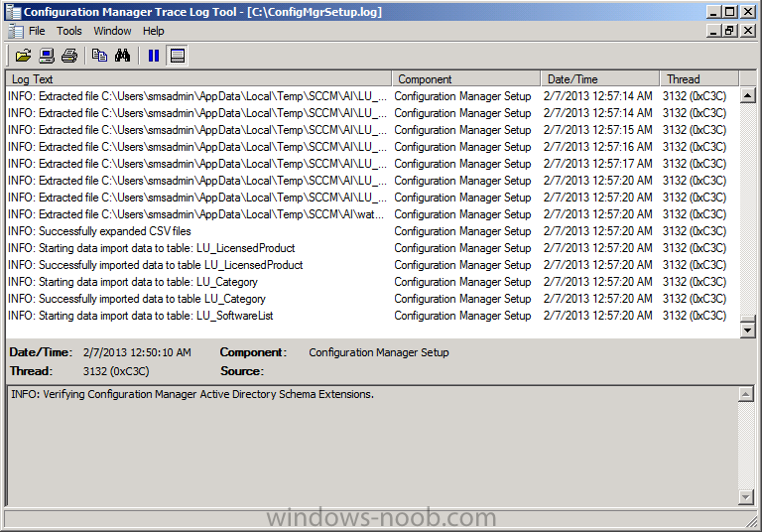Viewport: 762px width, 532px height.
Task: Click log list scroll down arrow
Action: (747, 331)
